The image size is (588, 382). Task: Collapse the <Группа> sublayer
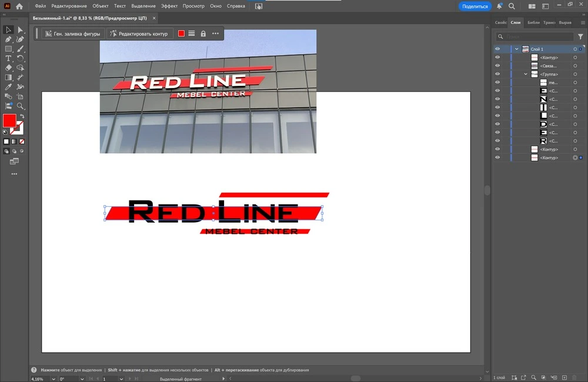click(526, 75)
